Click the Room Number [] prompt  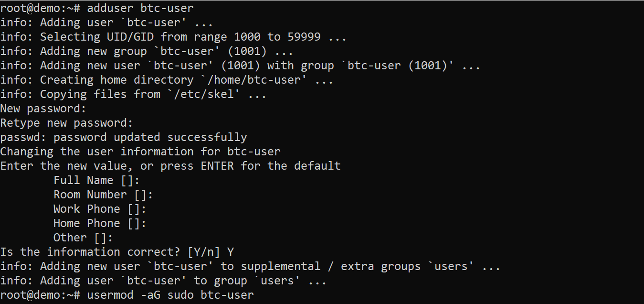103,195
